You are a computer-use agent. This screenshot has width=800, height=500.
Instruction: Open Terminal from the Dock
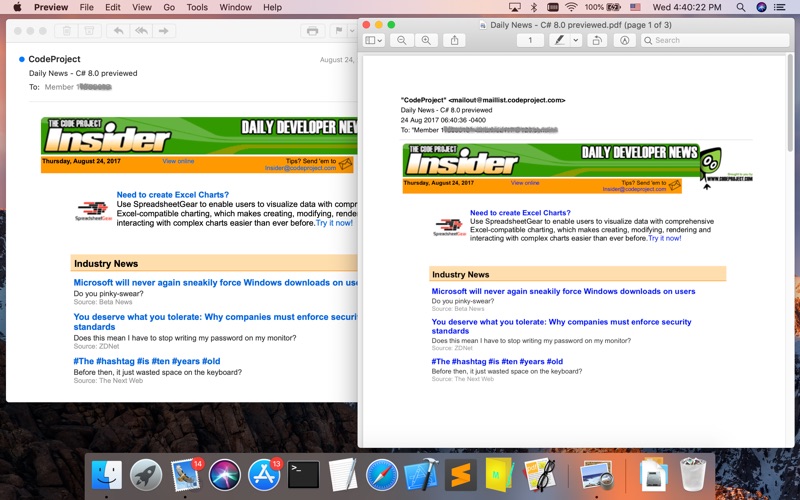304,475
